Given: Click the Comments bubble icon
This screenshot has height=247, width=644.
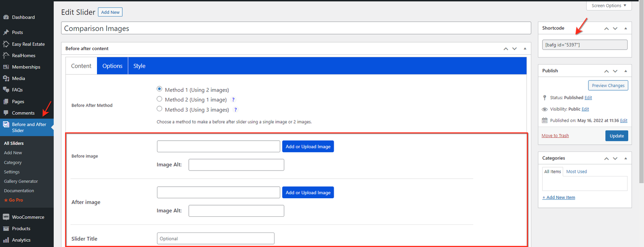Looking at the screenshot, I should click(6, 113).
